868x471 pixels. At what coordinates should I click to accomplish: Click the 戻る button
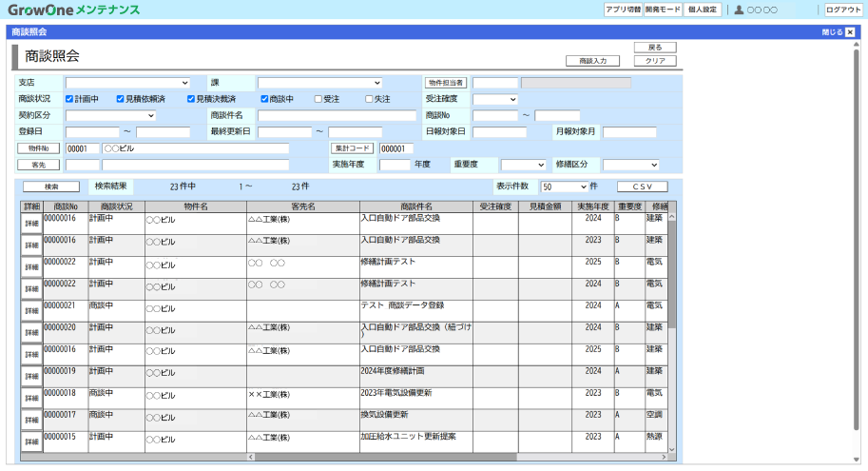tap(655, 48)
